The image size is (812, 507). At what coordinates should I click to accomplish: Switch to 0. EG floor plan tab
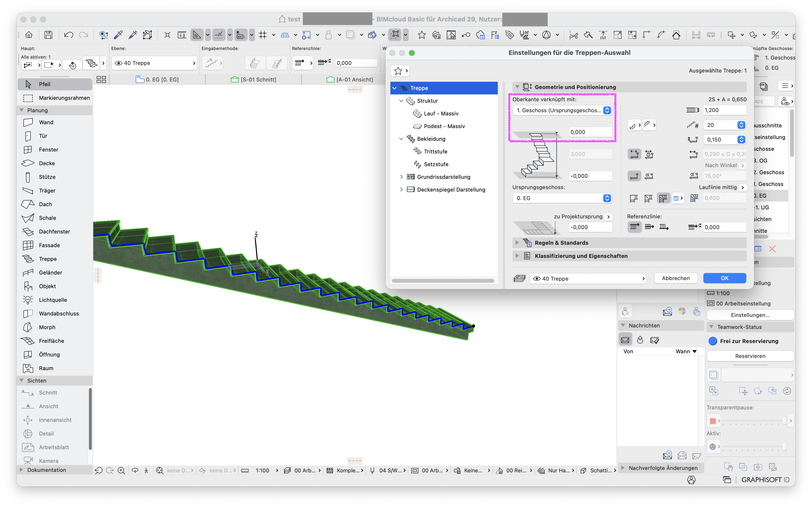(157, 80)
